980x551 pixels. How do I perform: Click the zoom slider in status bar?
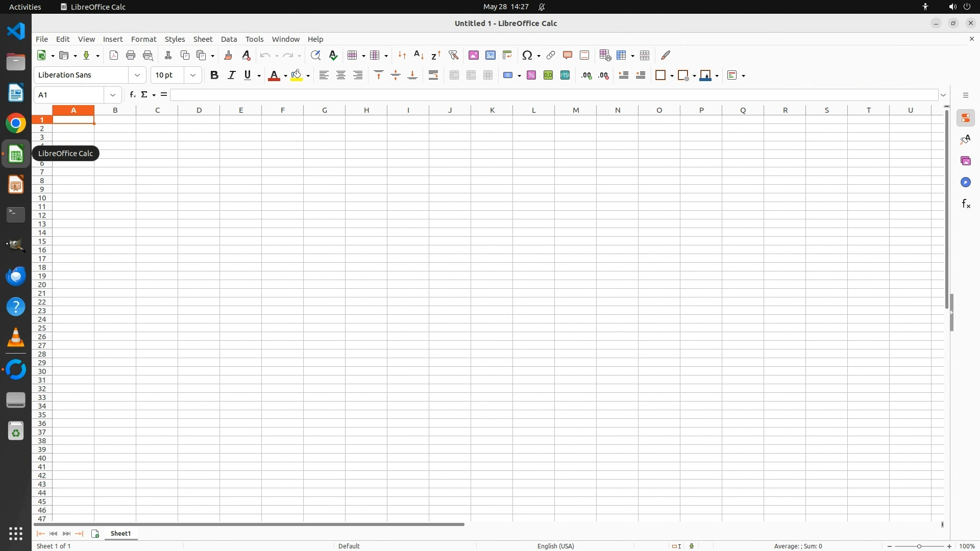919,546
